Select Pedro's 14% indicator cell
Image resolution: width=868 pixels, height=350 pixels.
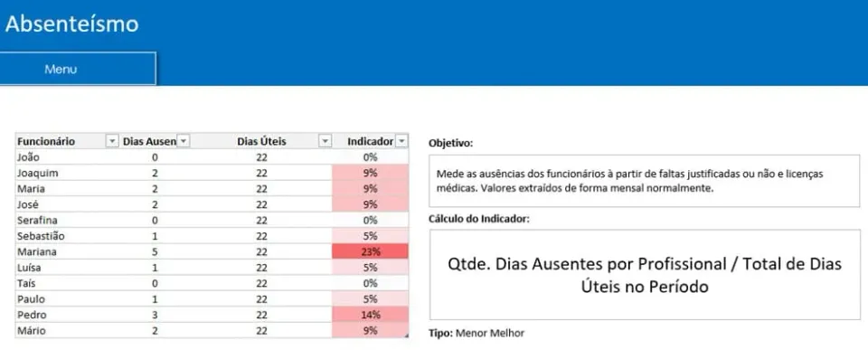371,315
